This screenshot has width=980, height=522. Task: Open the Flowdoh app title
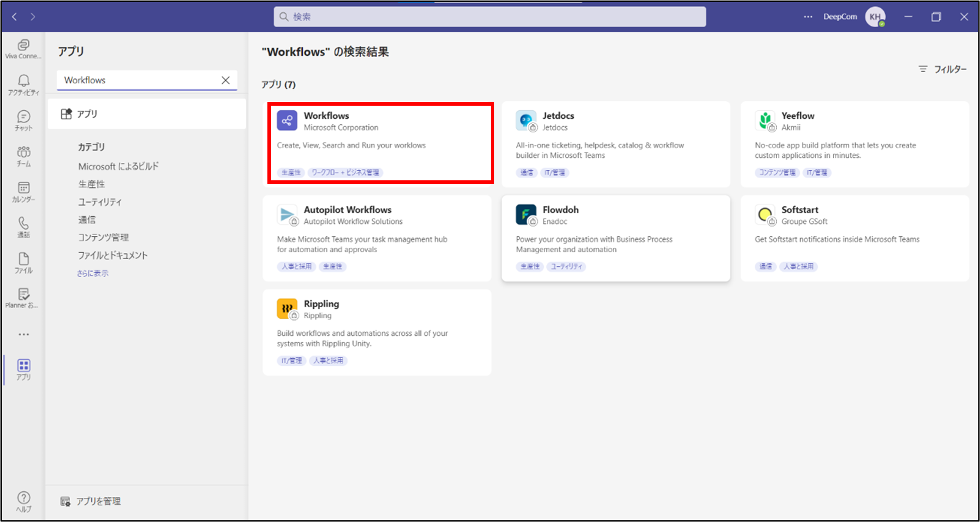560,210
